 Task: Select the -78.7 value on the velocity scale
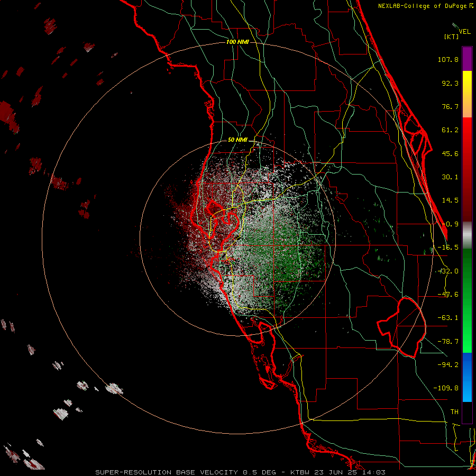pos(448,342)
